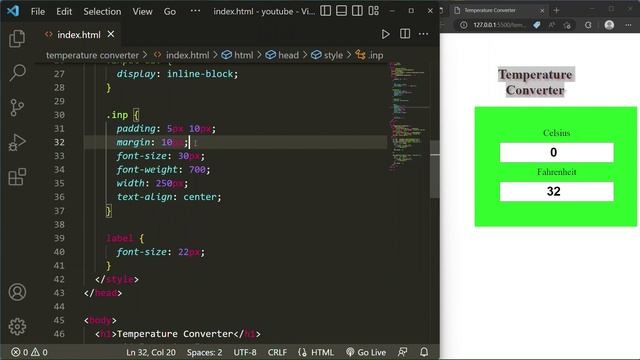Open the Extensions view

17,177
